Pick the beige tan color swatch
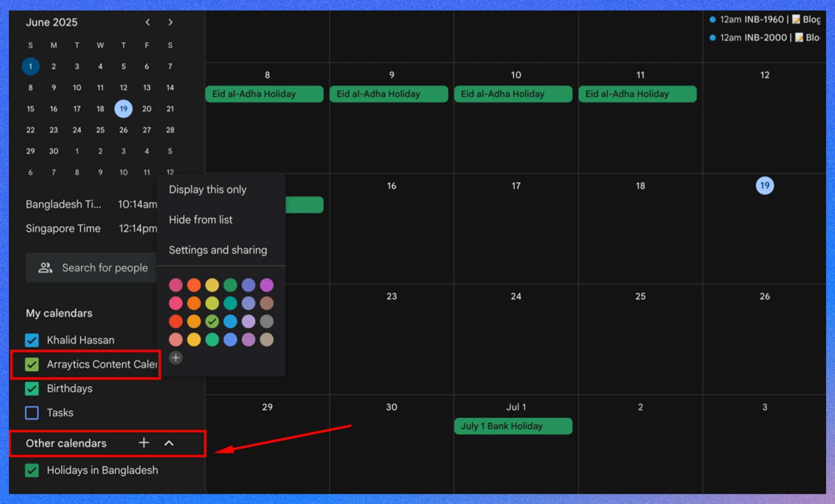Image resolution: width=835 pixels, height=504 pixels. point(267,339)
